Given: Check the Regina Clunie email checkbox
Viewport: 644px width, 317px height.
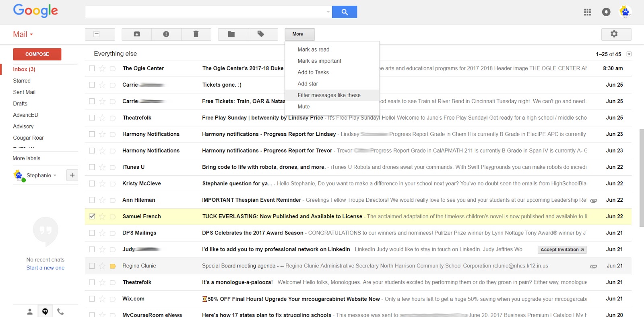Looking at the screenshot, I should [92, 266].
